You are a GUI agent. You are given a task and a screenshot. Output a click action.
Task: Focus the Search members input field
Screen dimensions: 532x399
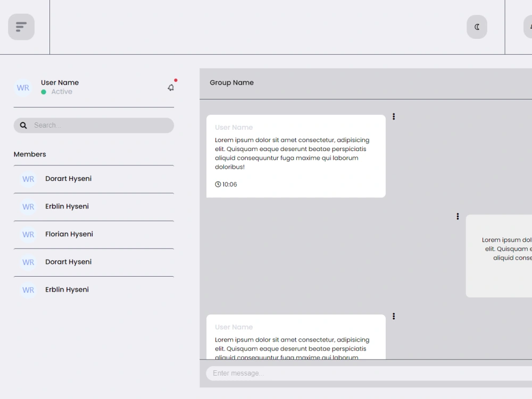[x=94, y=126]
